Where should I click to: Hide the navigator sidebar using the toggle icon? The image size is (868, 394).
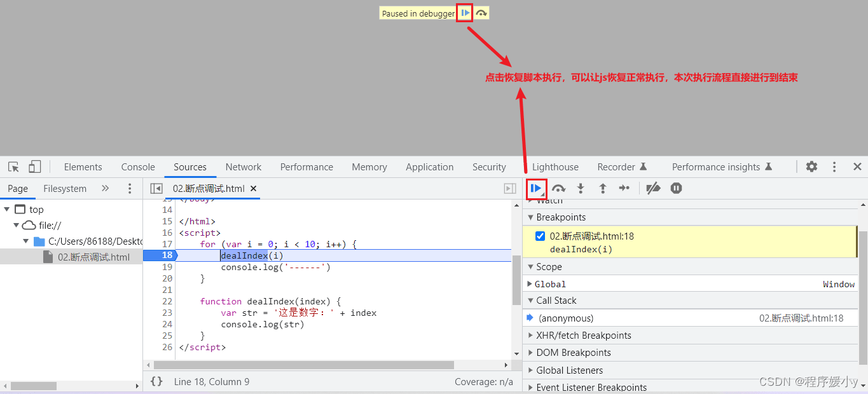click(x=156, y=189)
